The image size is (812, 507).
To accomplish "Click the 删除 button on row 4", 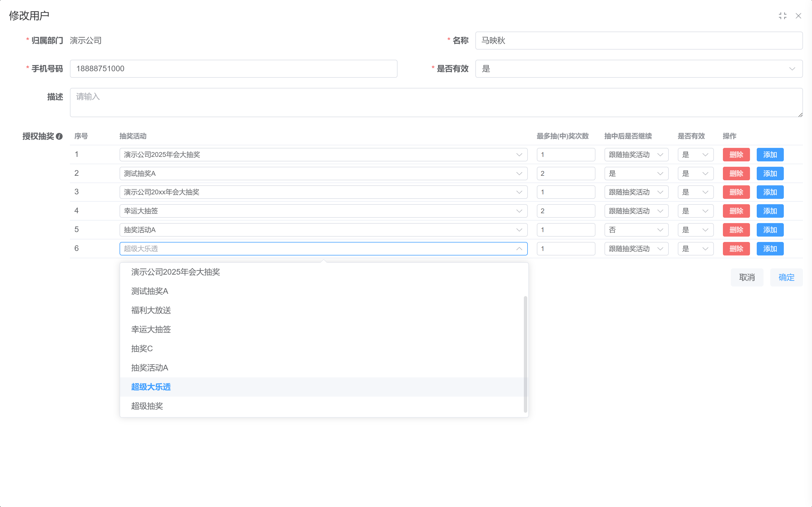I will pos(736,211).
